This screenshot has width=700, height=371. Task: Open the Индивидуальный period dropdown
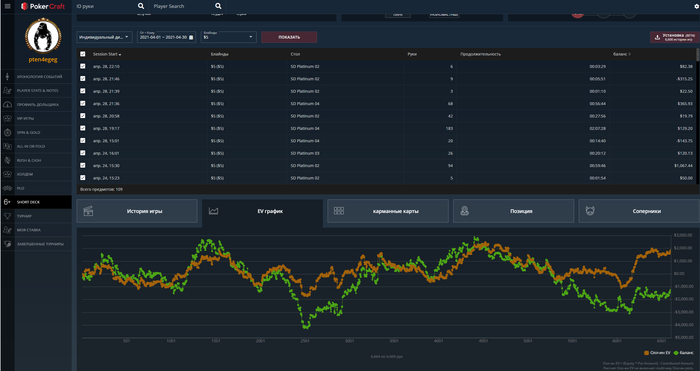tap(104, 37)
